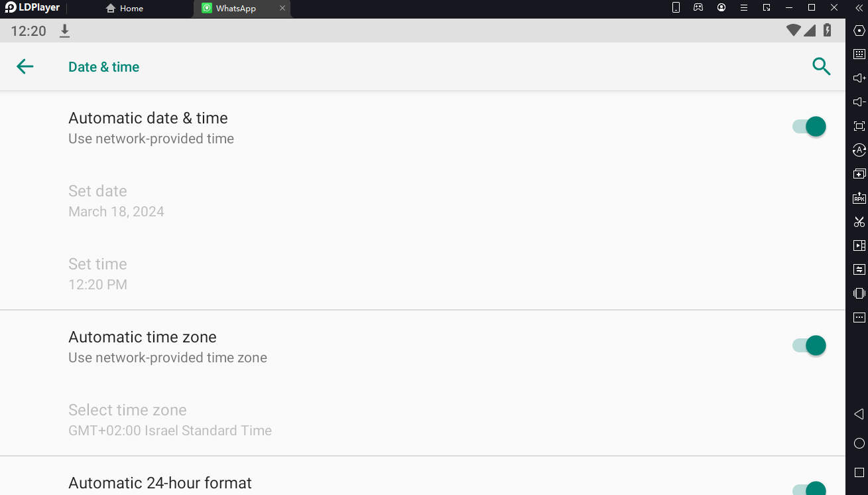Click the shake device sidebar icon

point(859,293)
